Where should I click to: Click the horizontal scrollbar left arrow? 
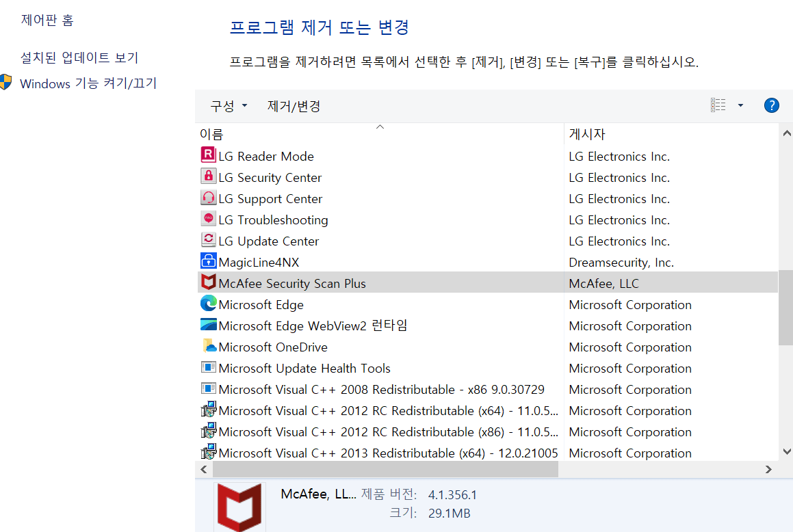(x=204, y=469)
